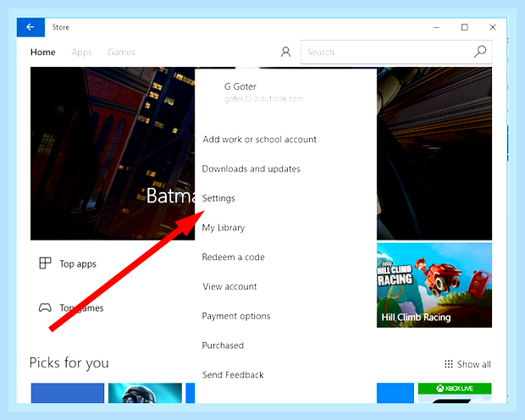
Task: Open the account profile icon
Action: [285, 52]
